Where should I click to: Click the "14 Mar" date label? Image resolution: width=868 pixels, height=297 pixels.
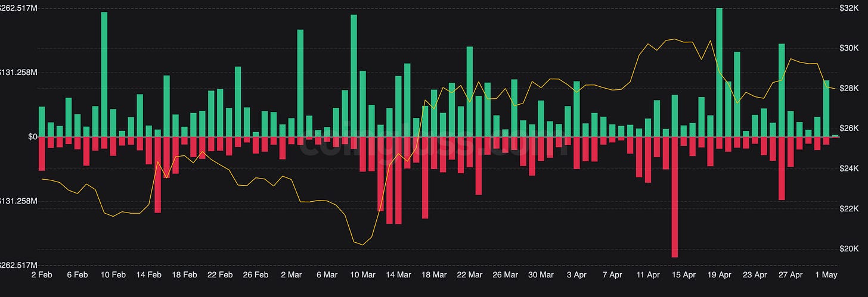pyautogui.click(x=398, y=275)
